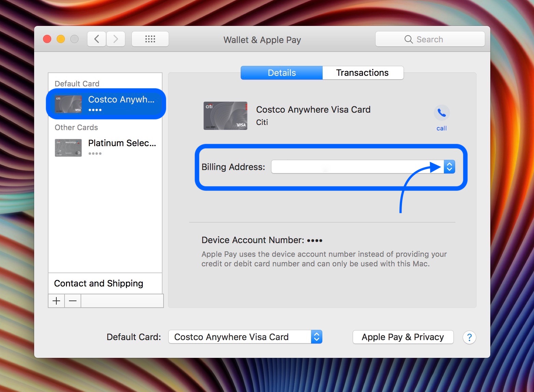Click the forward navigation arrow
Viewport: 534px width, 392px height.
(116, 39)
